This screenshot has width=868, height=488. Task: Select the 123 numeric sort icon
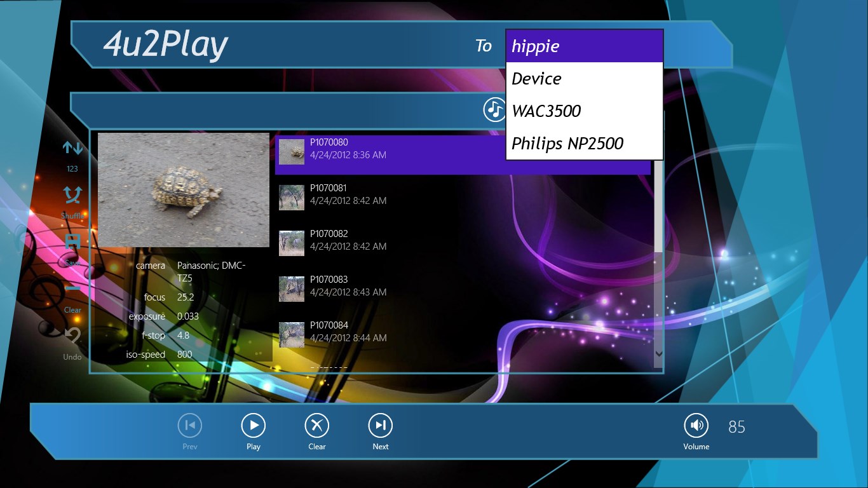(72, 152)
